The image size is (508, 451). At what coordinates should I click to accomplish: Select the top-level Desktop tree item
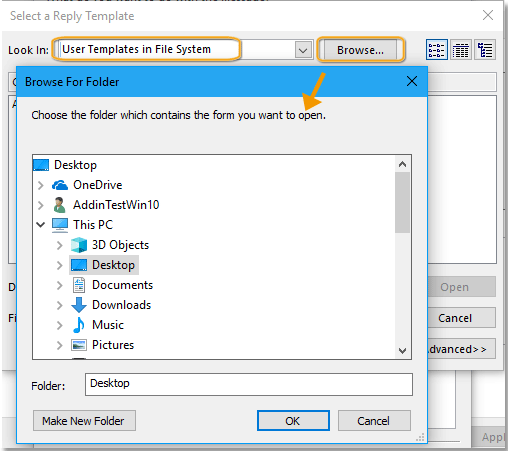[75, 165]
